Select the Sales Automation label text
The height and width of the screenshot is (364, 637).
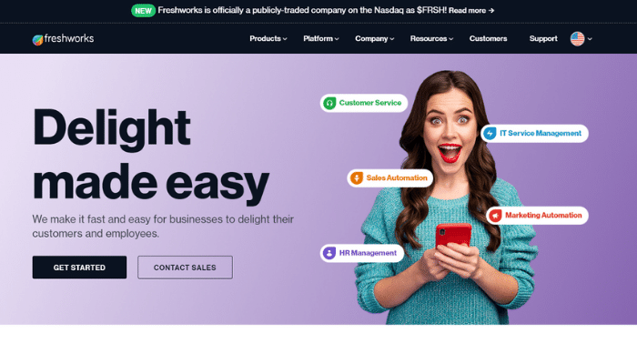pyautogui.click(x=397, y=178)
